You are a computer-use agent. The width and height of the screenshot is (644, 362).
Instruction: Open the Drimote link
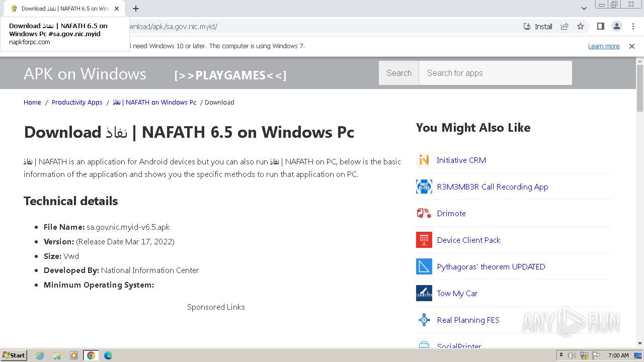click(x=451, y=214)
